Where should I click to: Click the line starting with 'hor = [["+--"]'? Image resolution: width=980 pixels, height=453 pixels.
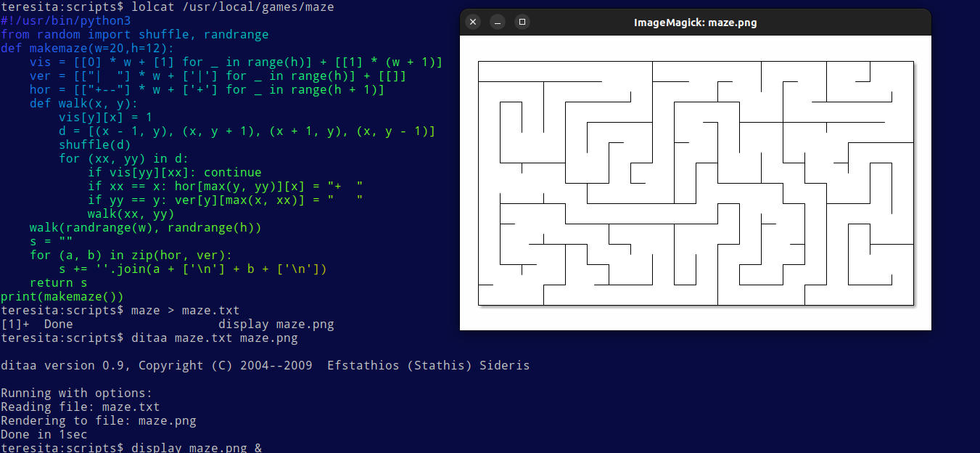[x=207, y=90]
